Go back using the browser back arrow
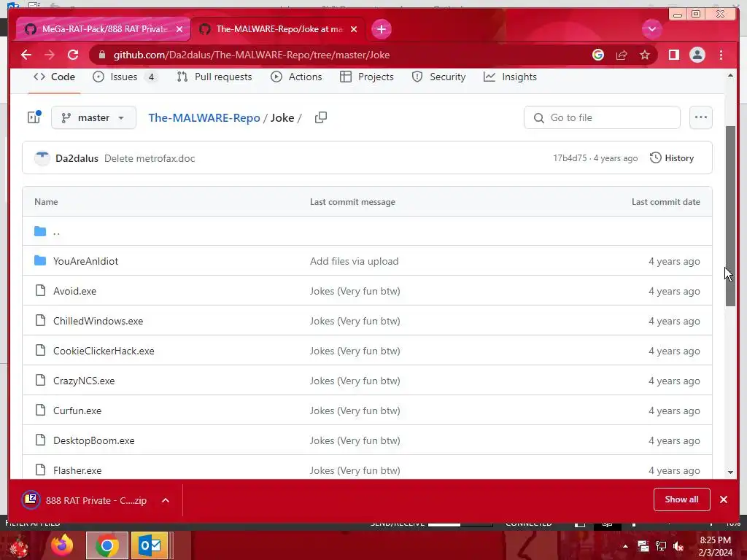 pyautogui.click(x=26, y=55)
